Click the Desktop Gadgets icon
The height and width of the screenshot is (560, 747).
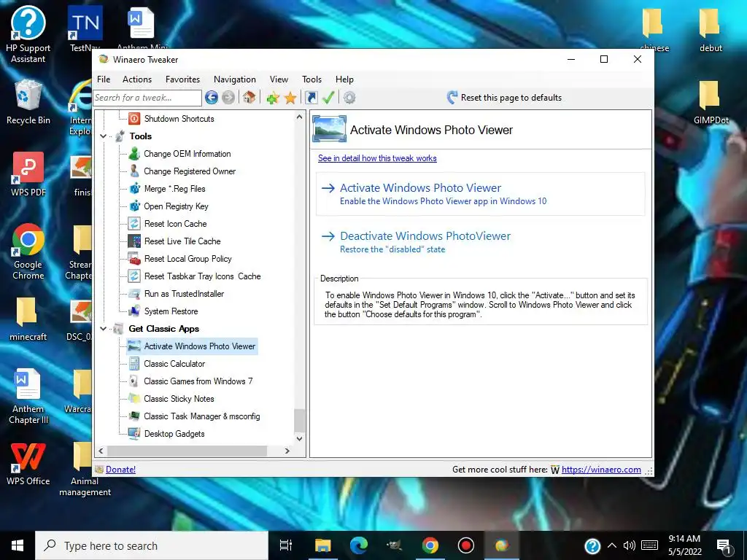[134, 434]
